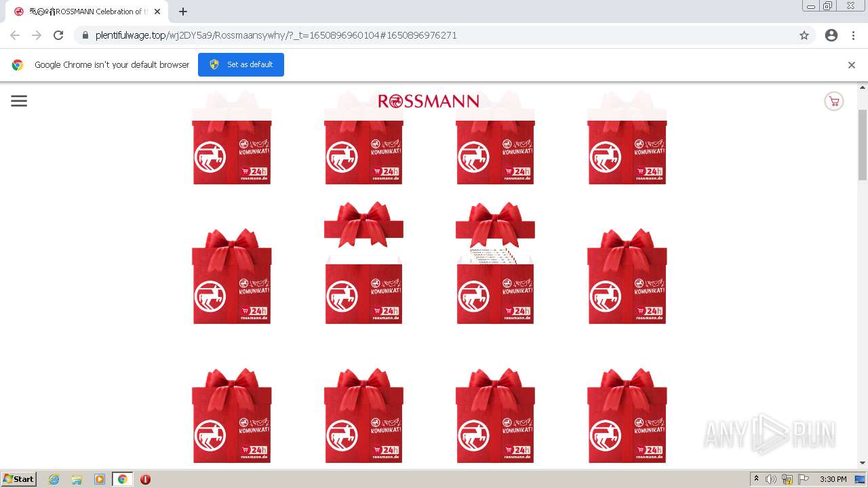
Task: Open the Action Center flag icon
Action: [804, 479]
